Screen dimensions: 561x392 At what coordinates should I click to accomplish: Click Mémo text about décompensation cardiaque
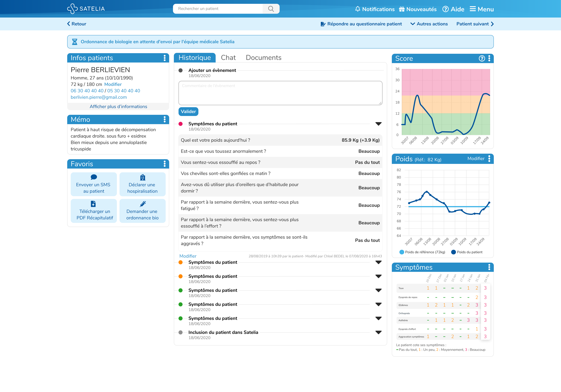pos(113,139)
